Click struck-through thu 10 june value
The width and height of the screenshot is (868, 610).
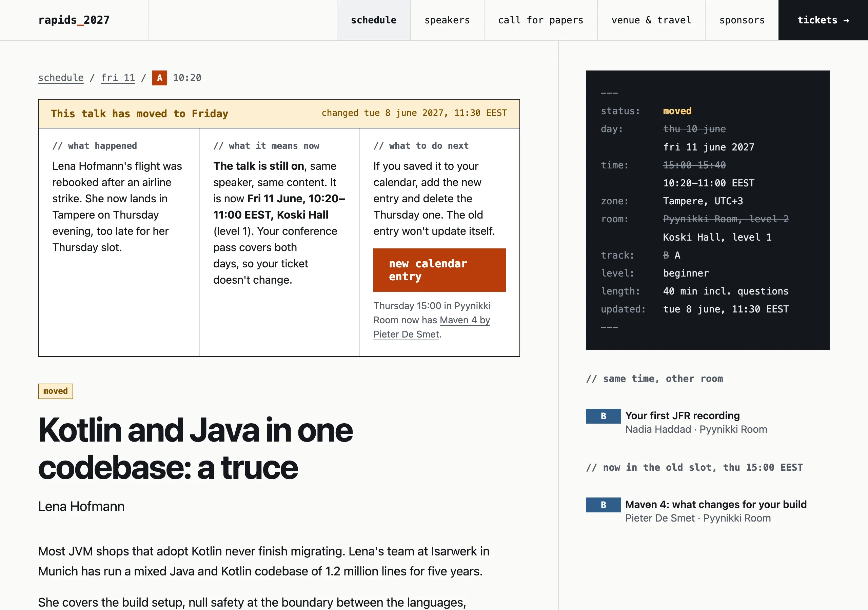click(x=694, y=129)
